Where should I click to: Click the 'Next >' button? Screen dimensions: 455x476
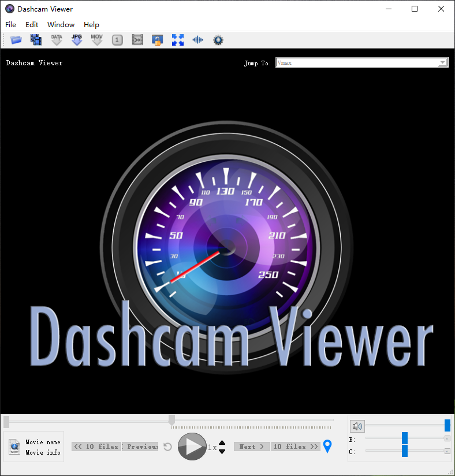pyautogui.click(x=252, y=447)
